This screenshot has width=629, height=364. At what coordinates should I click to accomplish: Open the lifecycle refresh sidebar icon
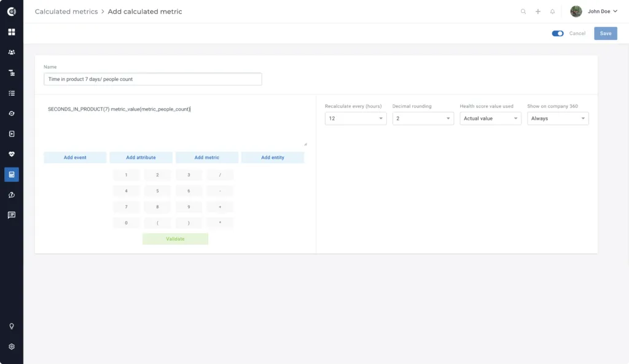coord(12,114)
